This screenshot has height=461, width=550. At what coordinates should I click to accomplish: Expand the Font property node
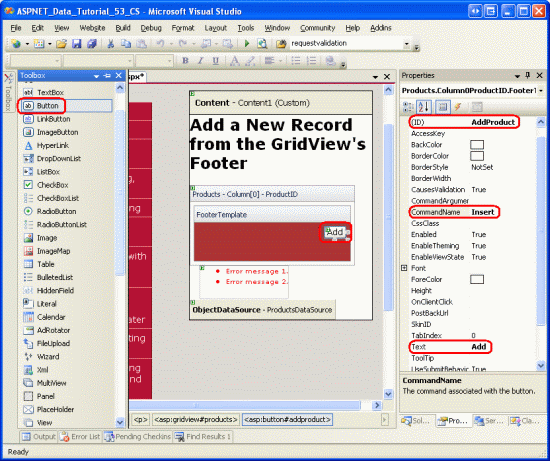point(404,268)
